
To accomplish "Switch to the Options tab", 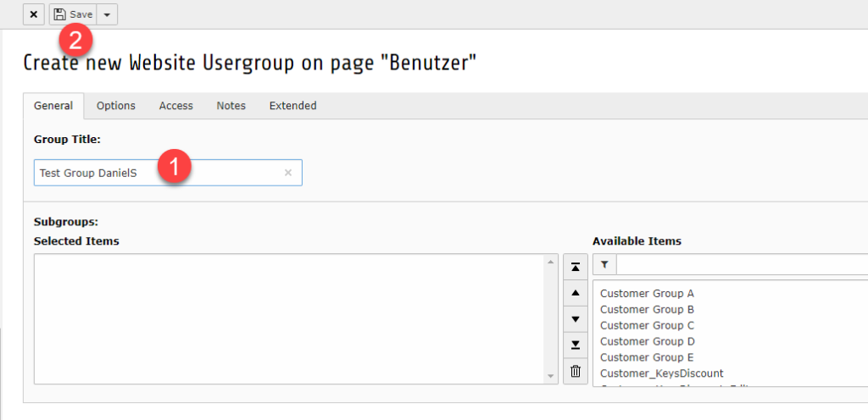I will pos(116,106).
